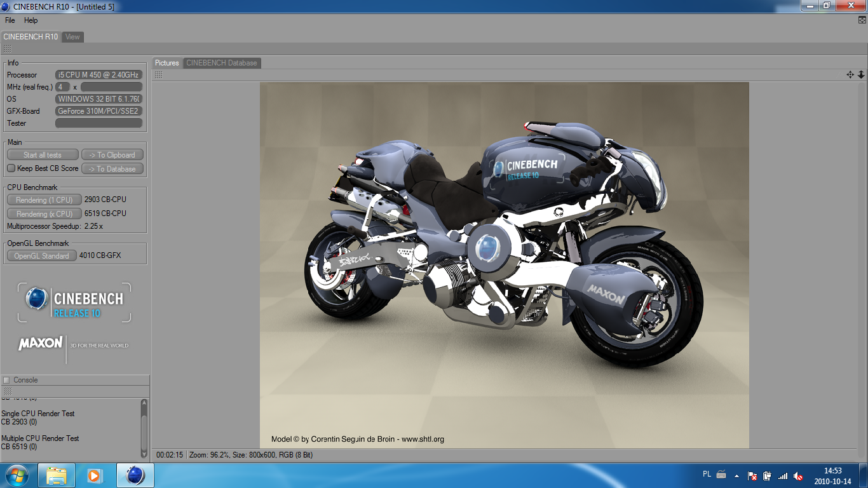The width and height of the screenshot is (868, 488).
Task: Copy results with To Clipboard button
Action: tap(112, 155)
